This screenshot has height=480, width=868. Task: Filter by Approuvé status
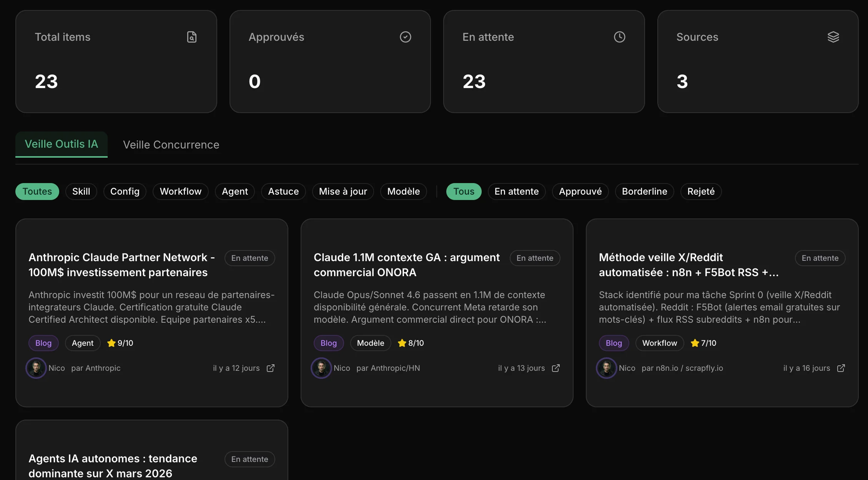pyautogui.click(x=580, y=192)
